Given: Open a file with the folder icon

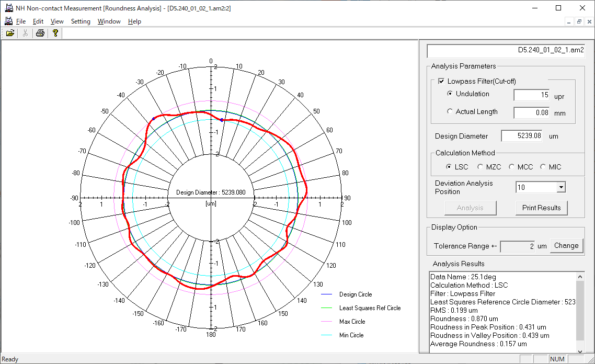Looking at the screenshot, I should click(x=10, y=33).
